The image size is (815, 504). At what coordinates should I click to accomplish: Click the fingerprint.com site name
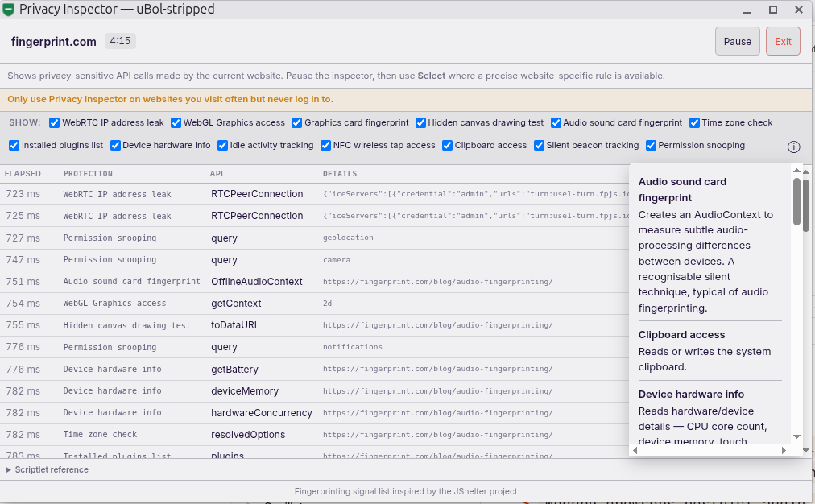tap(53, 42)
